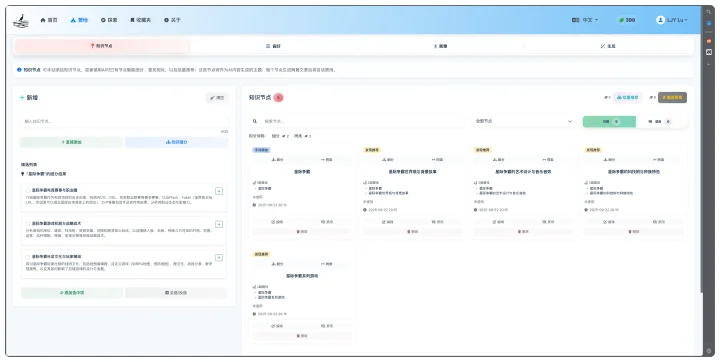
Task: Click 禁用 on the 星际争霸系列游戏 card
Action: tap(327, 326)
